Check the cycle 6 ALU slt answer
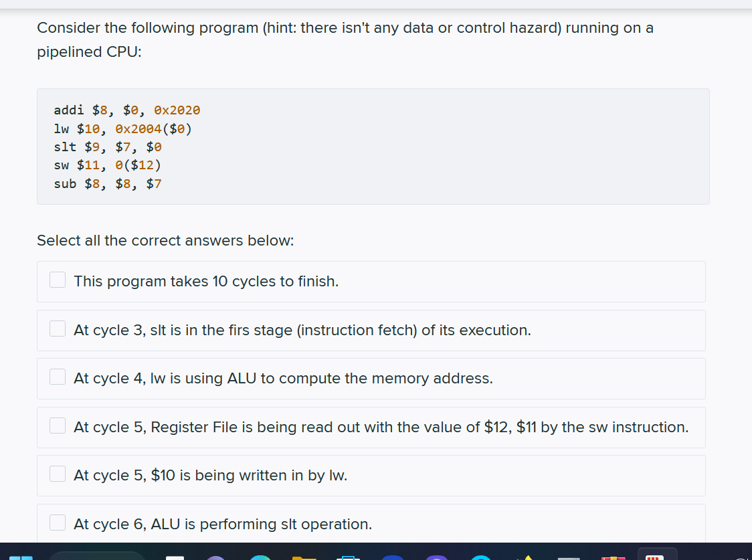 58,522
